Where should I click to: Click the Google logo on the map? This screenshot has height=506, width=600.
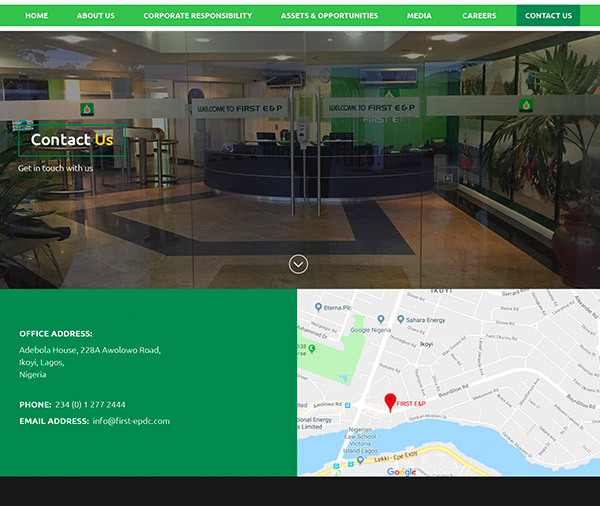[401, 472]
